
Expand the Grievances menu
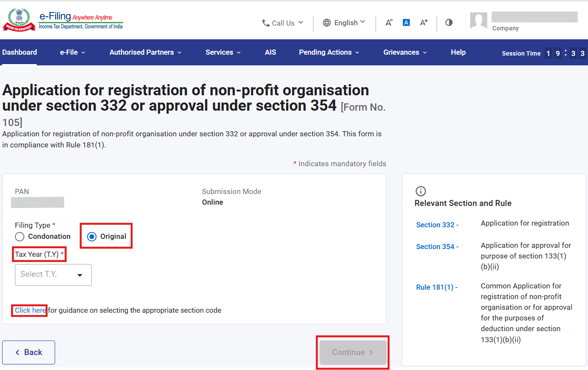coord(405,52)
